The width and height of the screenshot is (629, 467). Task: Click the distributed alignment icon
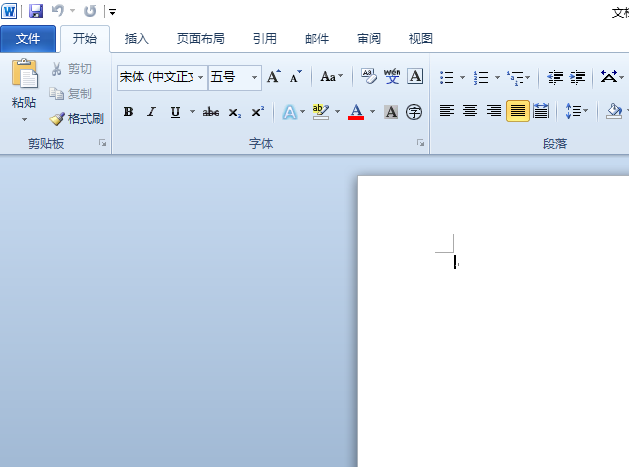pos(541,111)
